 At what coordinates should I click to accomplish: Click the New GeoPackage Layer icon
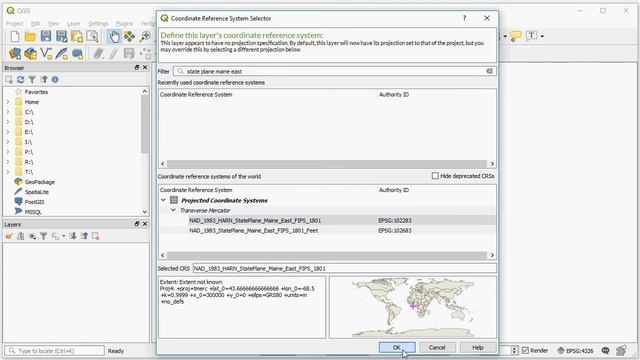(30, 53)
